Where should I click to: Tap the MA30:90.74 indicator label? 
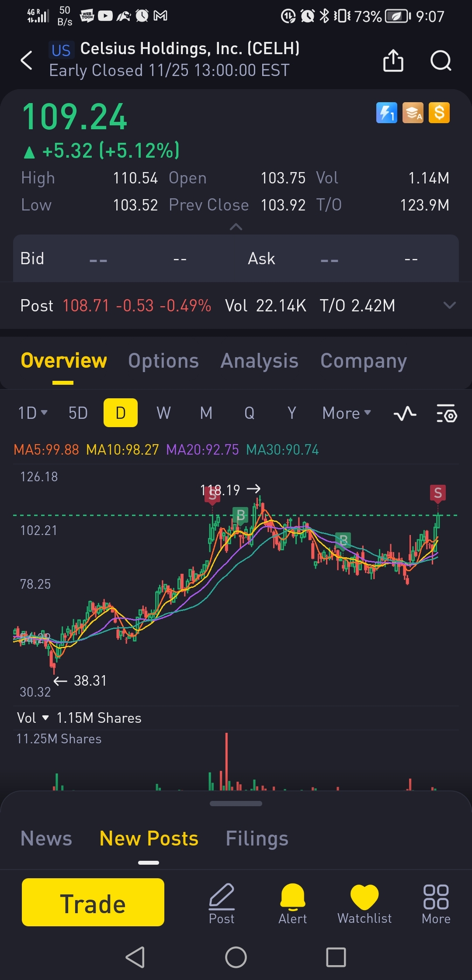click(x=282, y=449)
